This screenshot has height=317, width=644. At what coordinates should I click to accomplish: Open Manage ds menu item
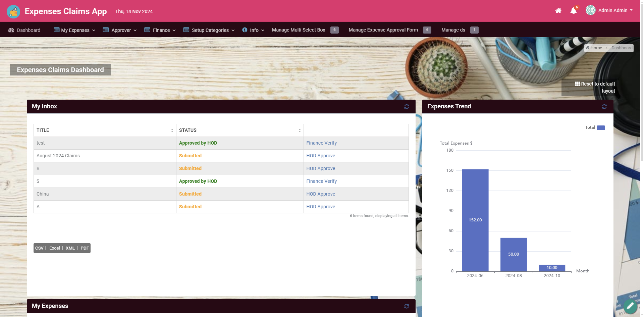pyautogui.click(x=453, y=30)
